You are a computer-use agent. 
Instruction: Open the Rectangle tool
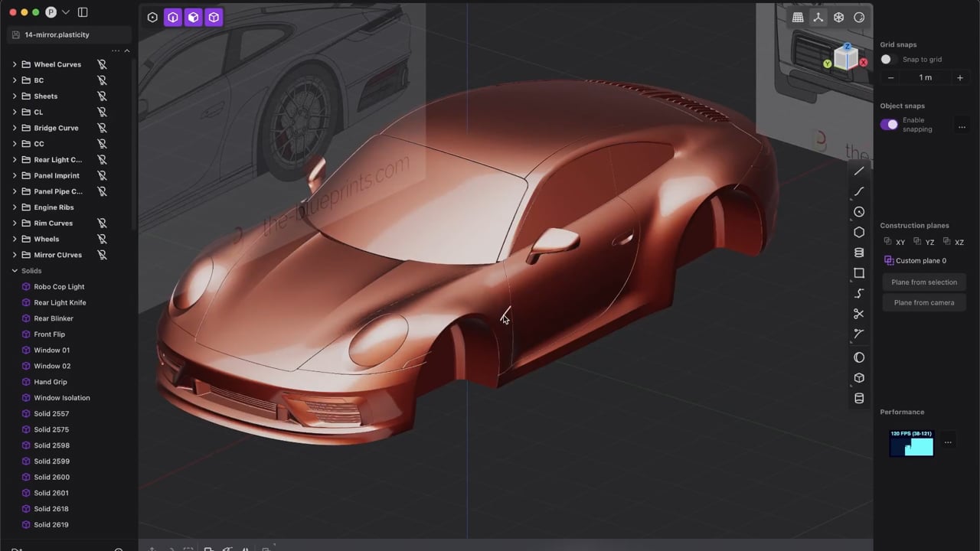[859, 272]
